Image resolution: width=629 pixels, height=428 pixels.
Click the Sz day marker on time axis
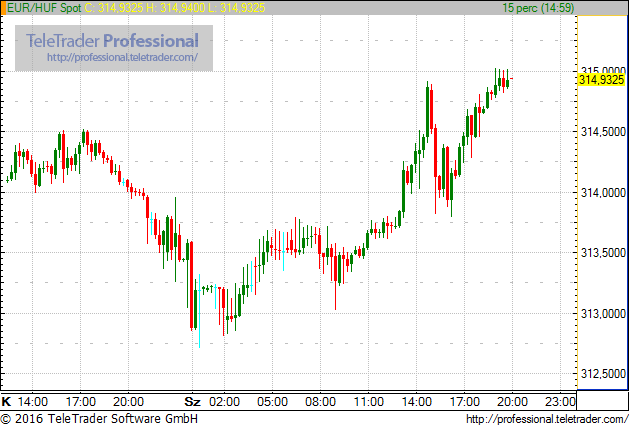tap(193, 402)
